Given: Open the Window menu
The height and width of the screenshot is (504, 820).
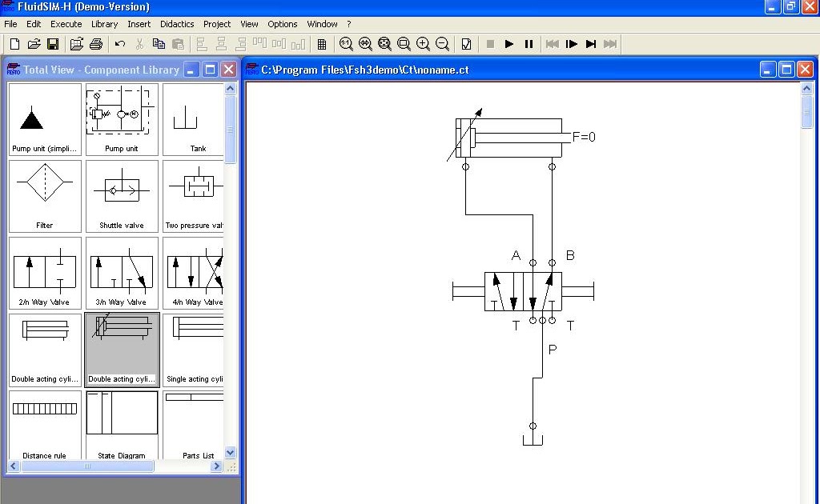Looking at the screenshot, I should point(322,24).
